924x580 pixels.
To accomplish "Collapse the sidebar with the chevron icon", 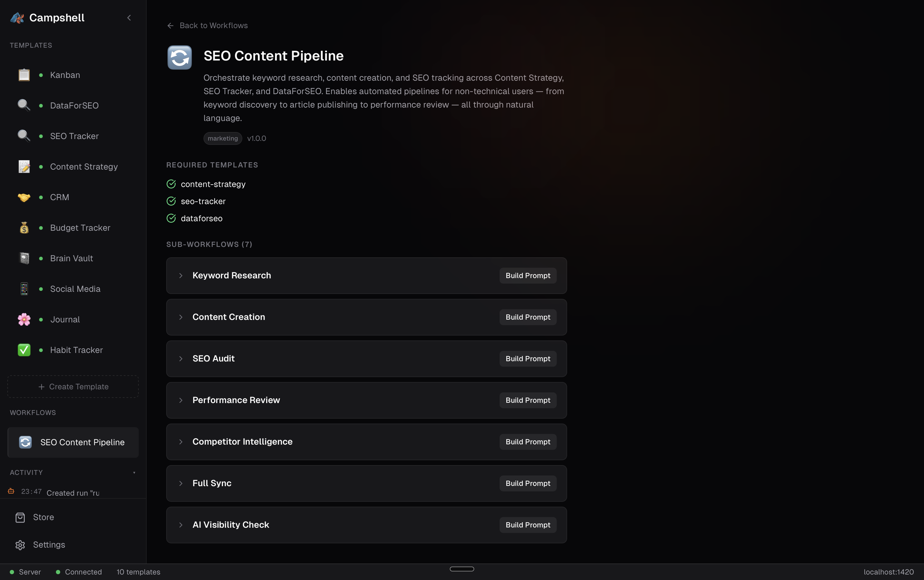I will [129, 18].
